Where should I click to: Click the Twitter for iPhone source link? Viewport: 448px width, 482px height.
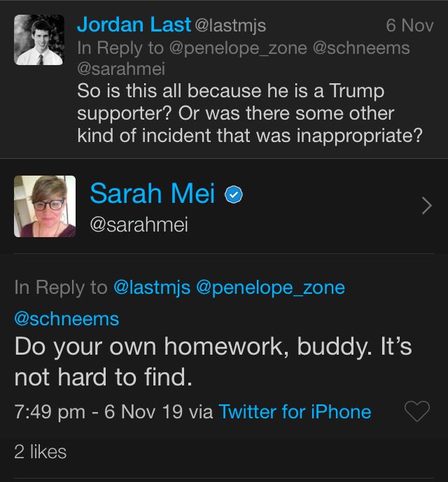(x=295, y=411)
